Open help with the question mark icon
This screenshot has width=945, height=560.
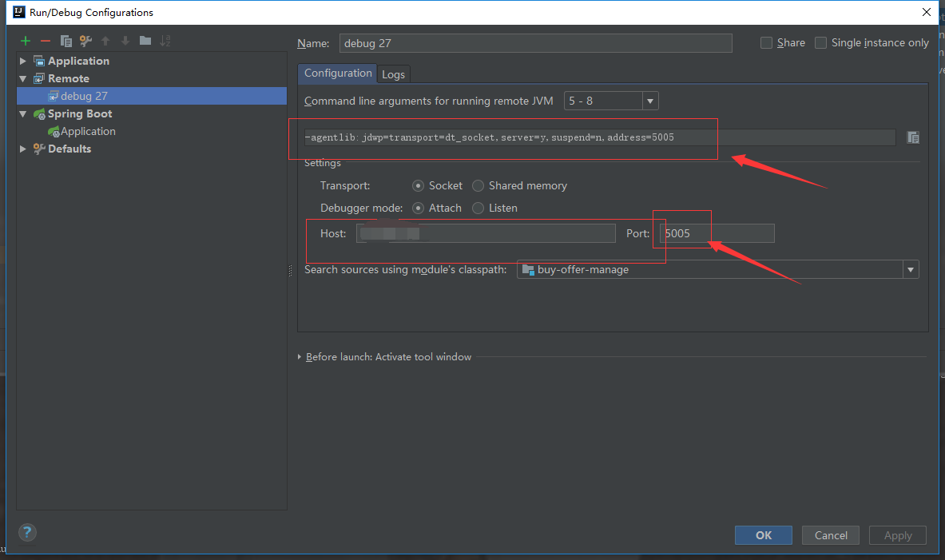coord(27,532)
